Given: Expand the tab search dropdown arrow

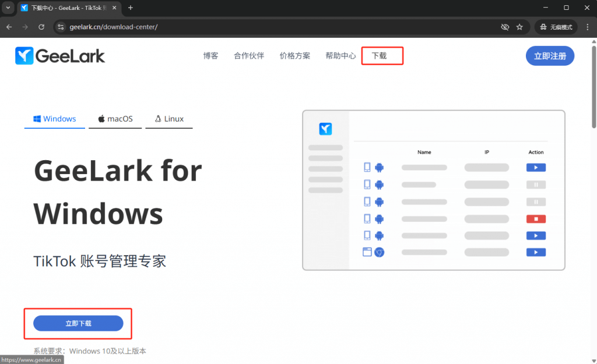Looking at the screenshot, I should 8,8.
